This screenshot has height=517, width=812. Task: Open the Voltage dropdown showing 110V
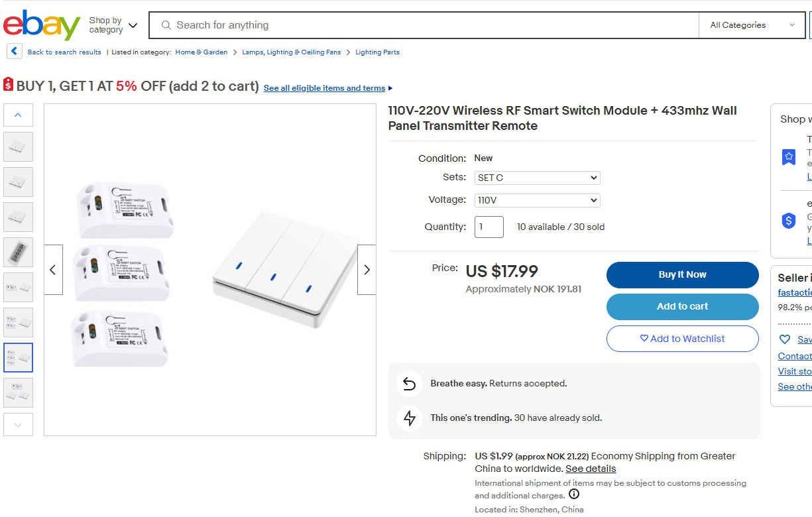tap(537, 200)
